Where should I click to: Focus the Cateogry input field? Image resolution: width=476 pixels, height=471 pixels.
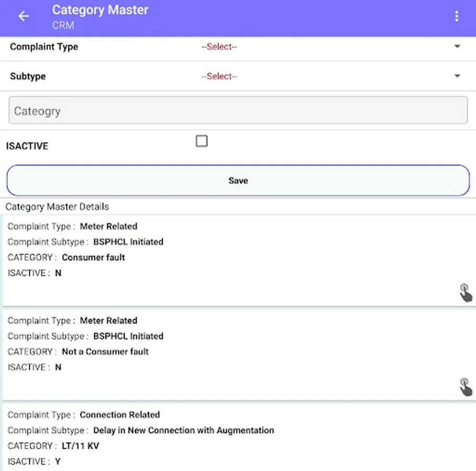click(x=238, y=110)
